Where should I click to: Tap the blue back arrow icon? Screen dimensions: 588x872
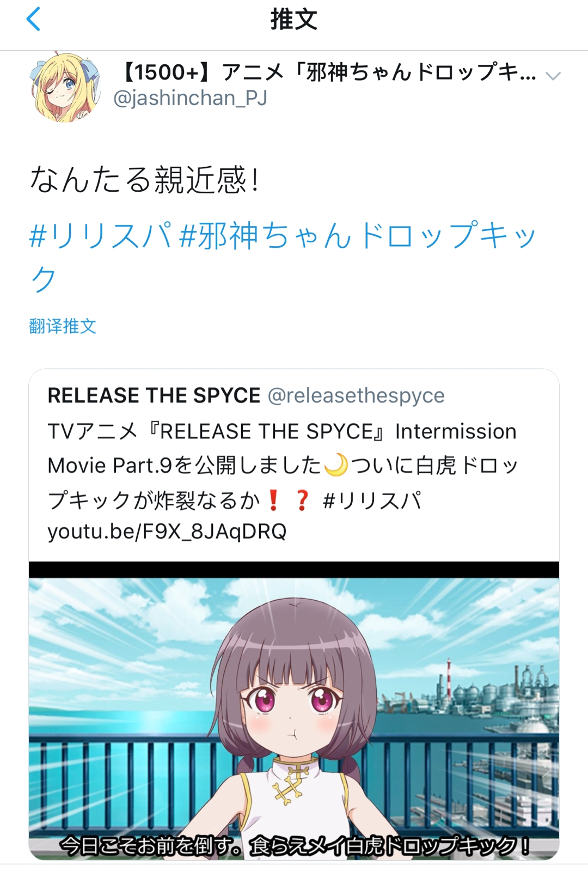(x=34, y=19)
